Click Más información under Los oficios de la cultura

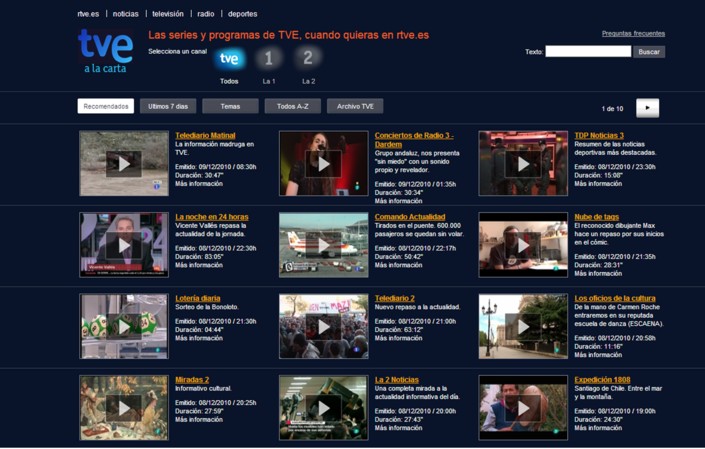pos(598,355)
